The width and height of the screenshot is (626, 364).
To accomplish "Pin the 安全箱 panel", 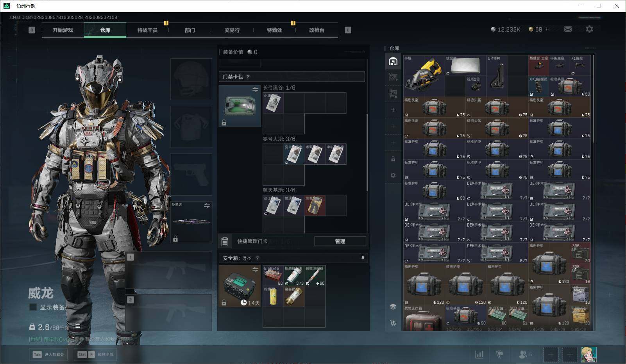I will point(363,258).
